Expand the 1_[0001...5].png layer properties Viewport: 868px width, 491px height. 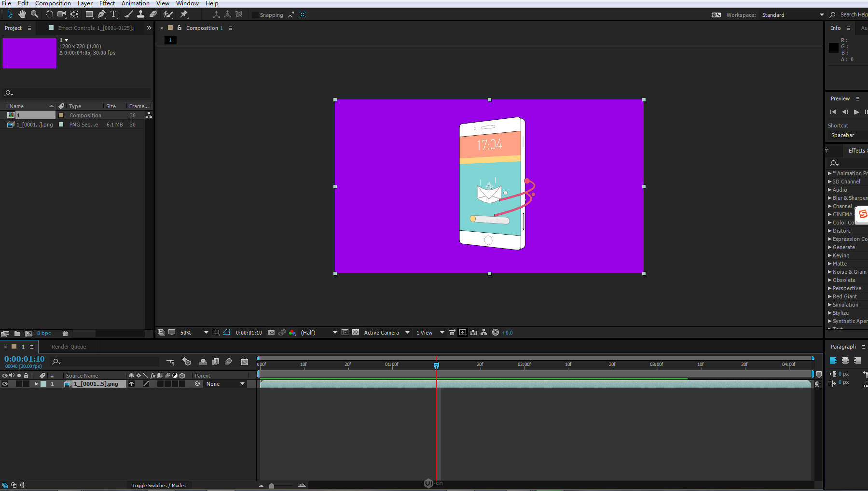36,384
